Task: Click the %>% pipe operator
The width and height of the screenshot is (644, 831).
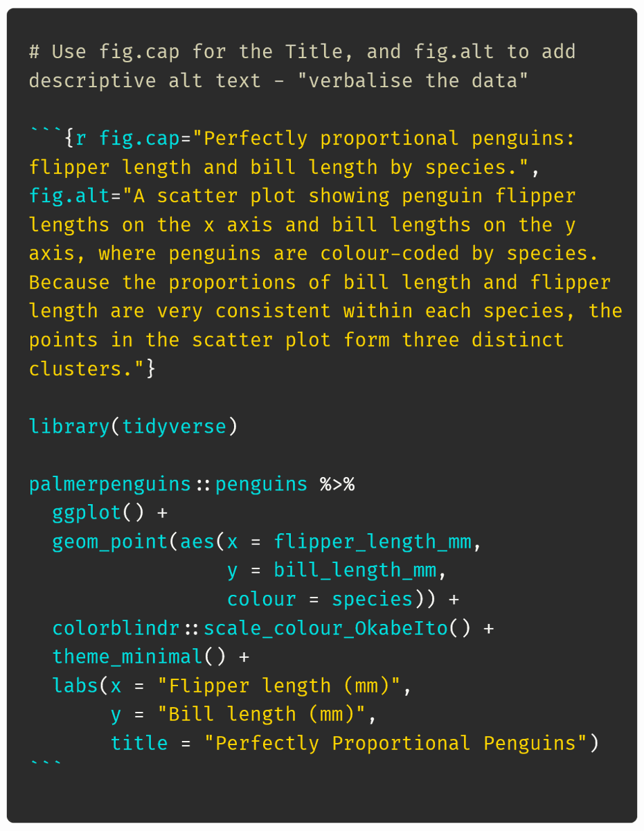Action: [337, 484]
